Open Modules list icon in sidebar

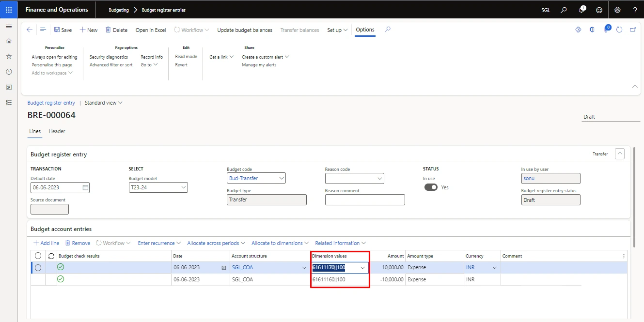pos(9,103)
